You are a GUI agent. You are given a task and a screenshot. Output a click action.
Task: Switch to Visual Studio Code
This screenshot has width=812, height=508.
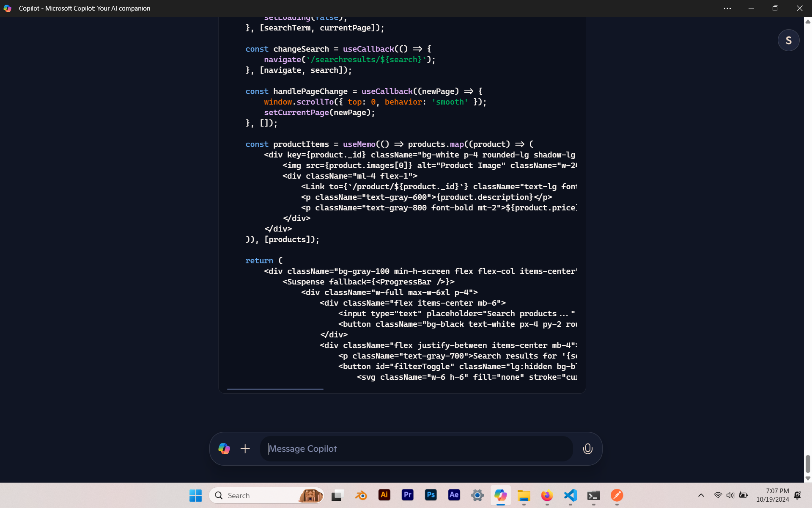click(x=570, y=495)
